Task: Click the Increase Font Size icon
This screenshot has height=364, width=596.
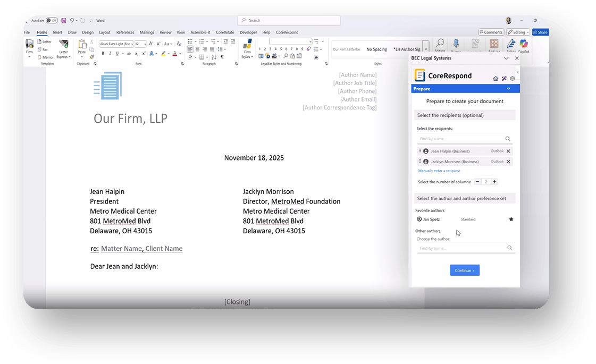Action: [152, 44]
